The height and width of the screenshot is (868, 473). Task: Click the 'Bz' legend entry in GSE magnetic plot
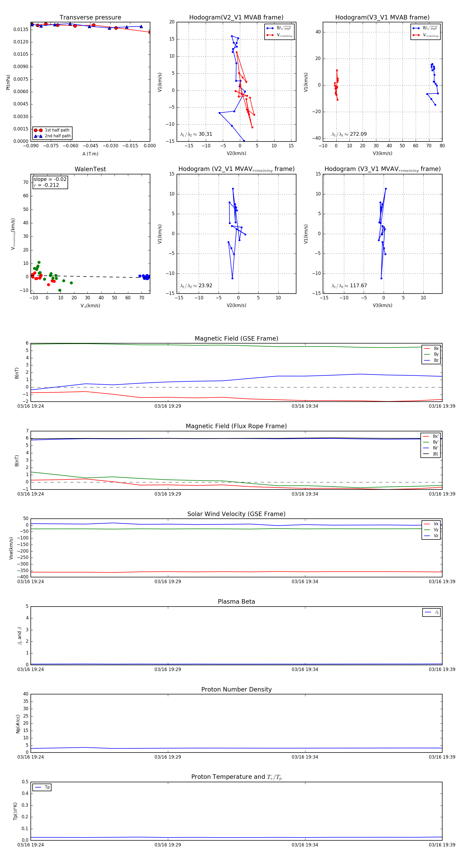pyautogui.click(x=431, y=360)
